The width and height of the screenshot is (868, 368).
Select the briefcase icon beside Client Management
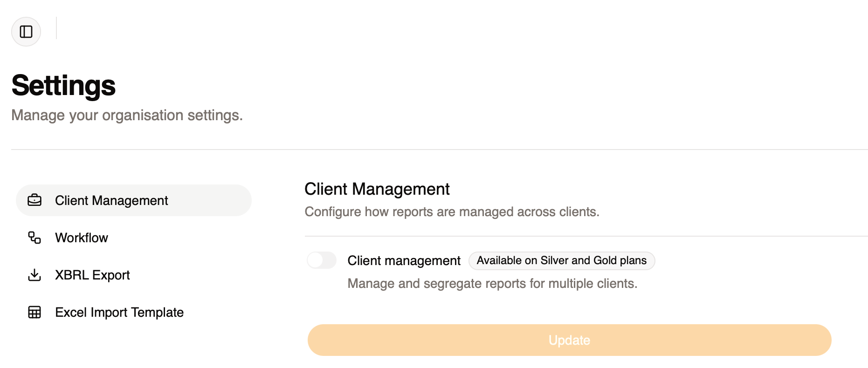pos(34,200)
